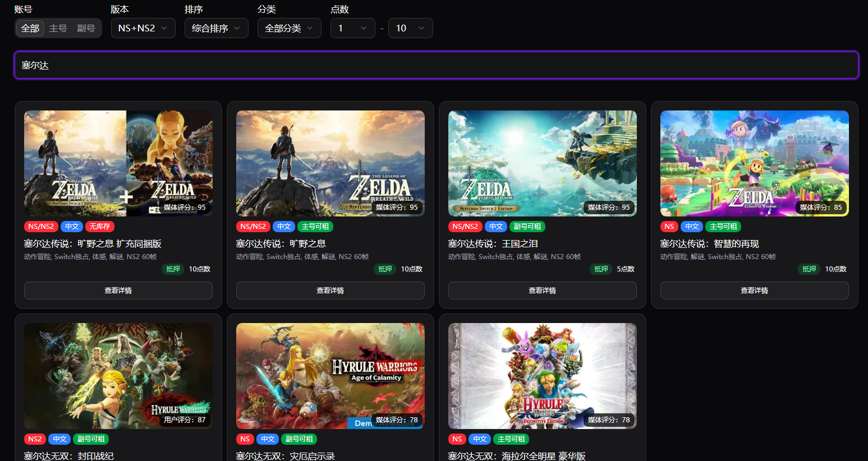Select the 主号 account filter

pyautogui.click(x=58, y=28)
